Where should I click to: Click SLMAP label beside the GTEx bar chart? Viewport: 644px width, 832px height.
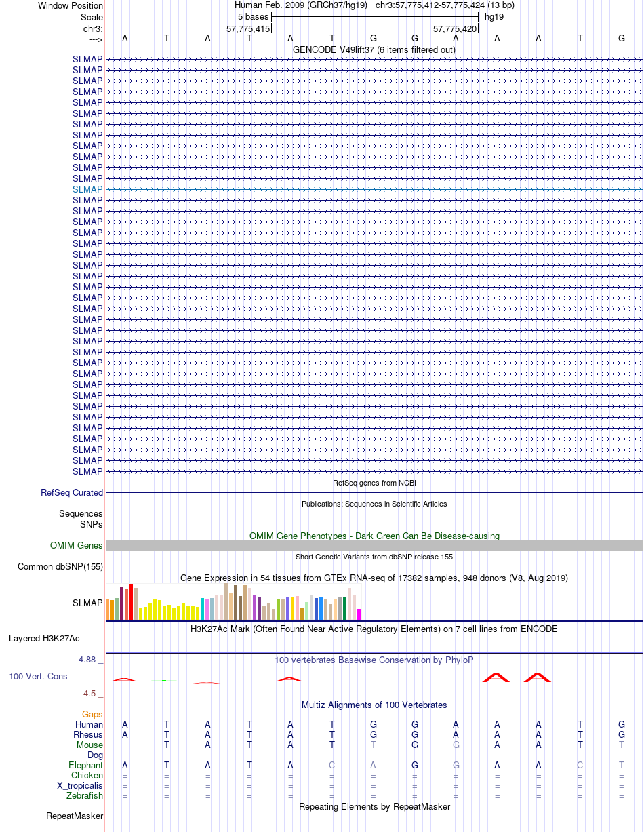87,602
